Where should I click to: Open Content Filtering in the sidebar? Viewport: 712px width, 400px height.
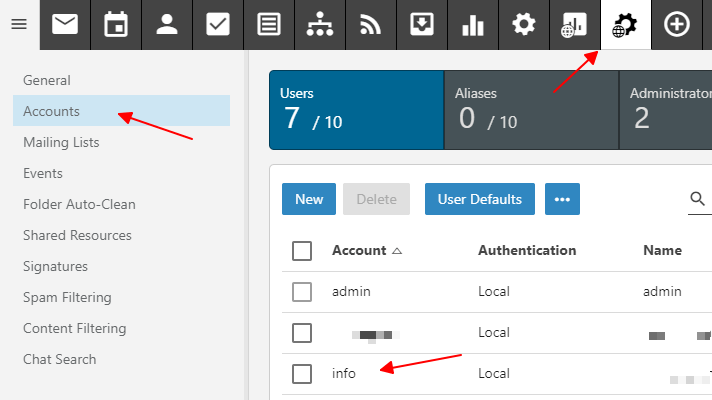pyautogui.click(x=121, y=328)
